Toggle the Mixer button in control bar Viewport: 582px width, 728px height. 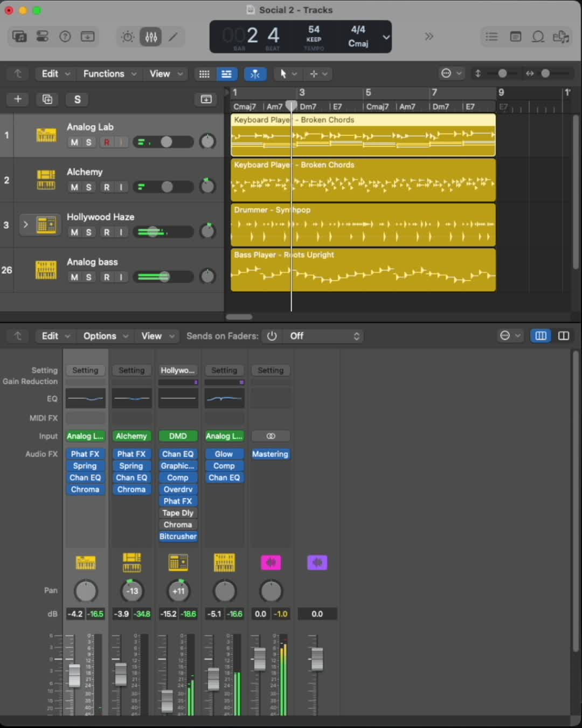click(151, 37)
